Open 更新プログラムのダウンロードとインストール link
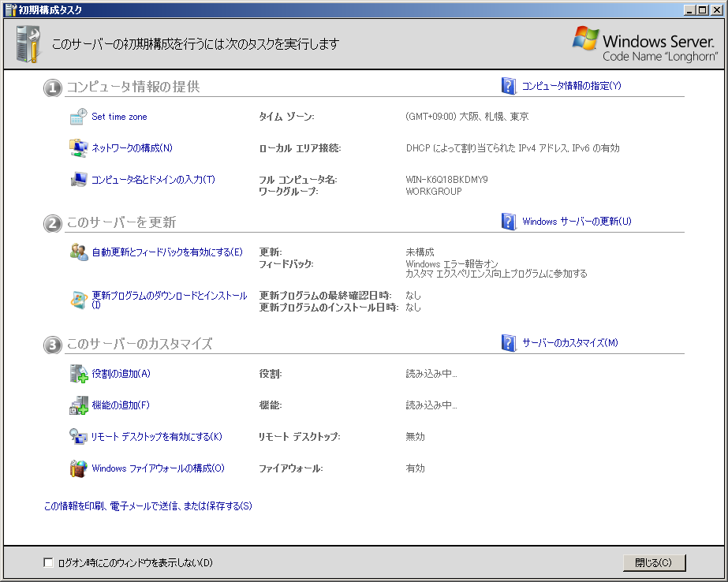Image resolution: width=728 pixels, height=582 pixels. [170, 300]
